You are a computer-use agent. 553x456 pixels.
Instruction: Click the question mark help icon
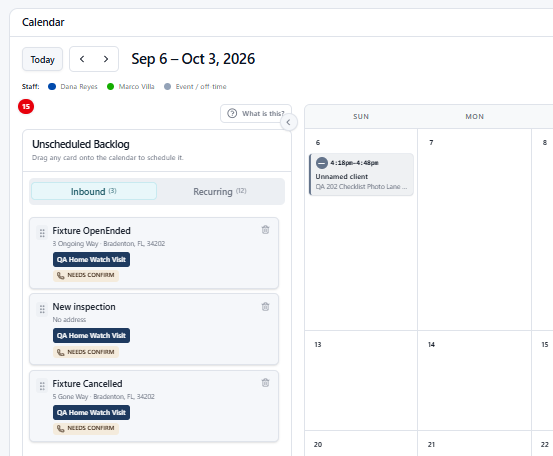tap(232, 114)
